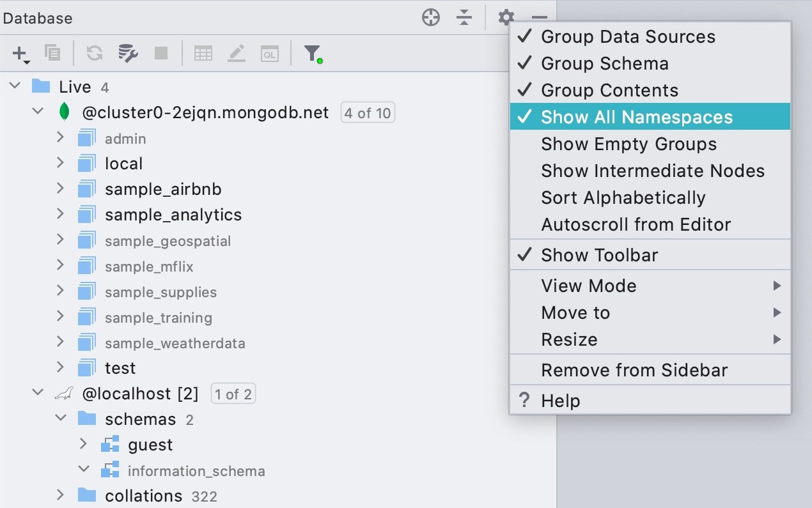This screenshot has height=508, width=812.
Task: Open the View Mode submenu
Action: pos(589,286)
